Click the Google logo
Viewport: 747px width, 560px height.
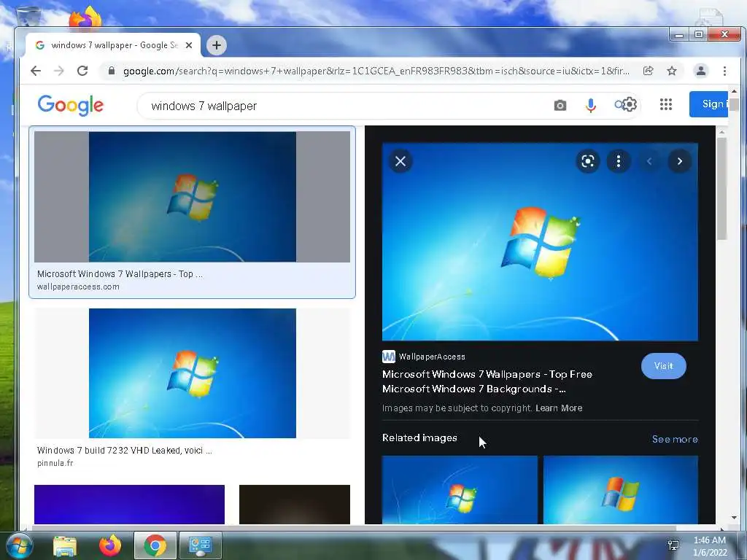click(71, 105)
